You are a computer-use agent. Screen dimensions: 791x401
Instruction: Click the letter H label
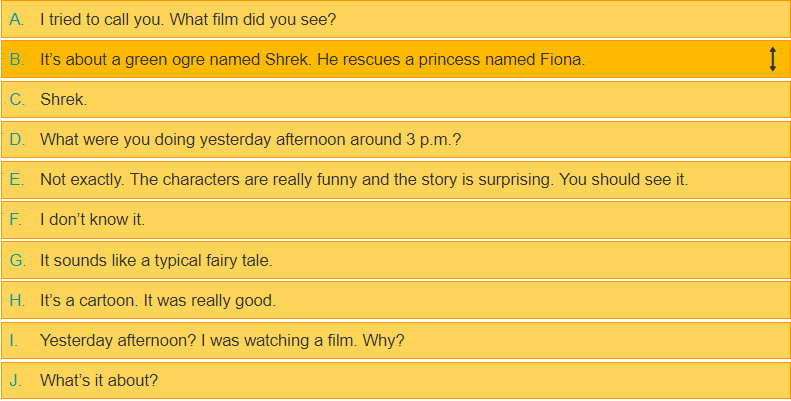coord(17,300)
